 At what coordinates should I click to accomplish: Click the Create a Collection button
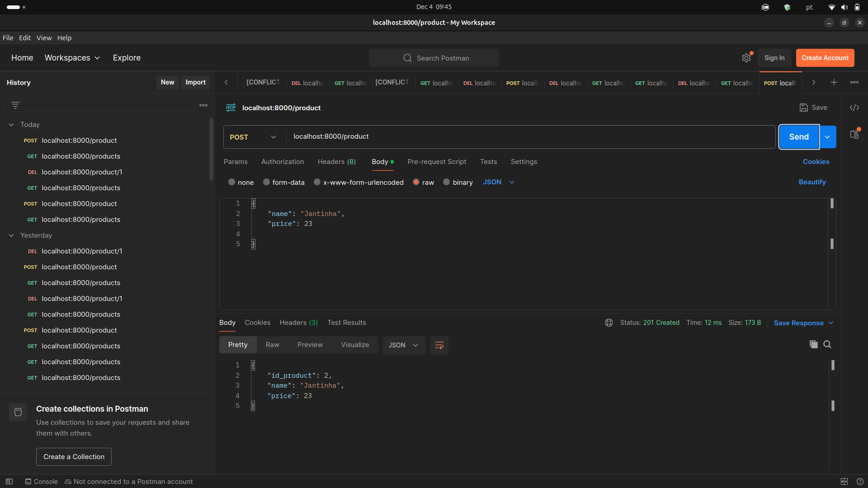click(x=74, y=457)
